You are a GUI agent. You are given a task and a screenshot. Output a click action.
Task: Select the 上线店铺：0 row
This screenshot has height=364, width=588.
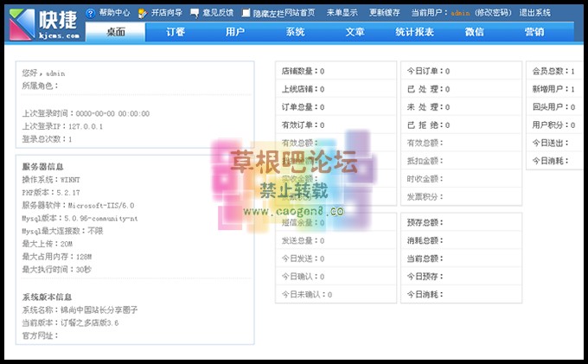(336, 89)
